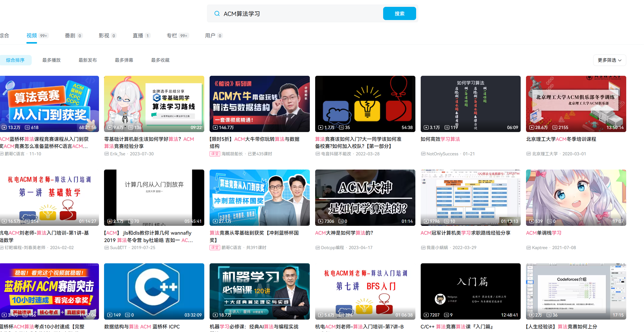Open the 直播 results tab
644x332 pixels.
click(x=138, y=36)
